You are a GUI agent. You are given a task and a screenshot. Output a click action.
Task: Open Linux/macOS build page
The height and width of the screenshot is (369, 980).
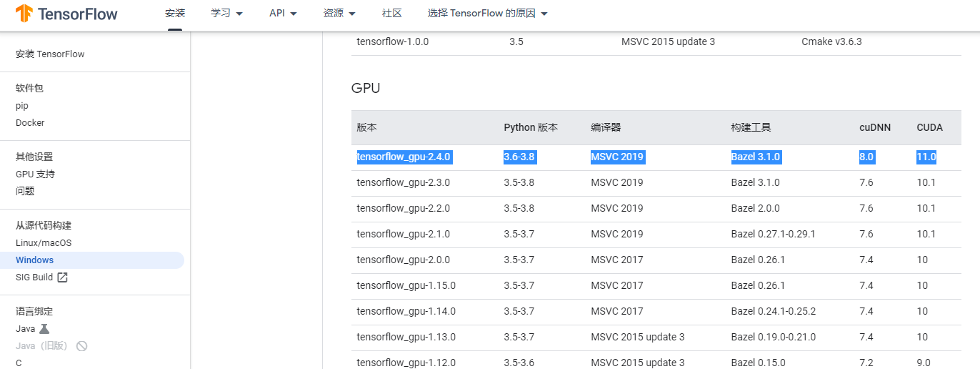tap(44, 243)
